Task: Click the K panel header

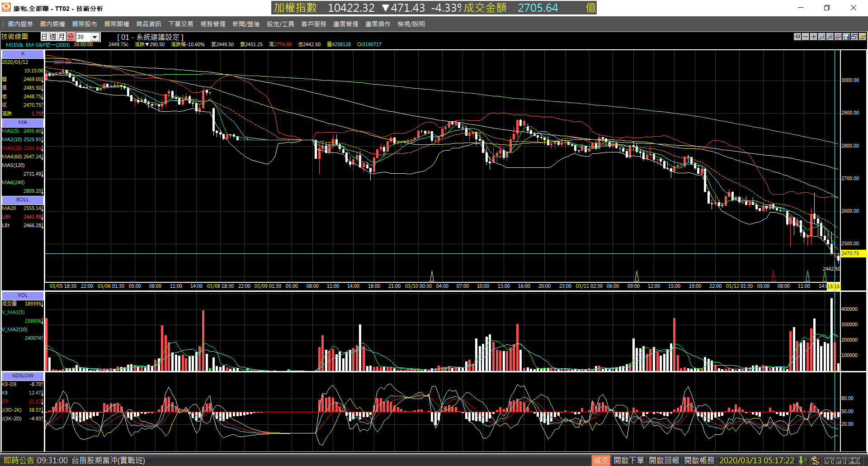Action: (x=23, y=54)
